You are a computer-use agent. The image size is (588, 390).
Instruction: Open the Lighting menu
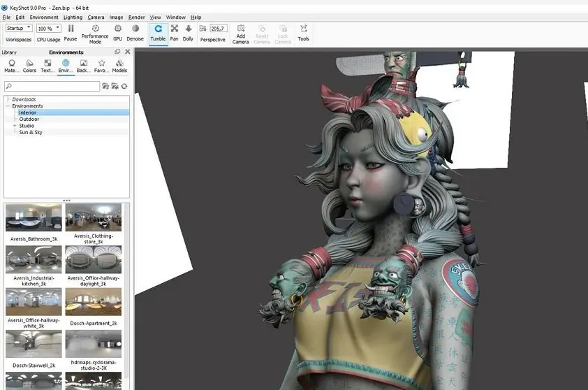pyautogui.click(x=73, y=17)
